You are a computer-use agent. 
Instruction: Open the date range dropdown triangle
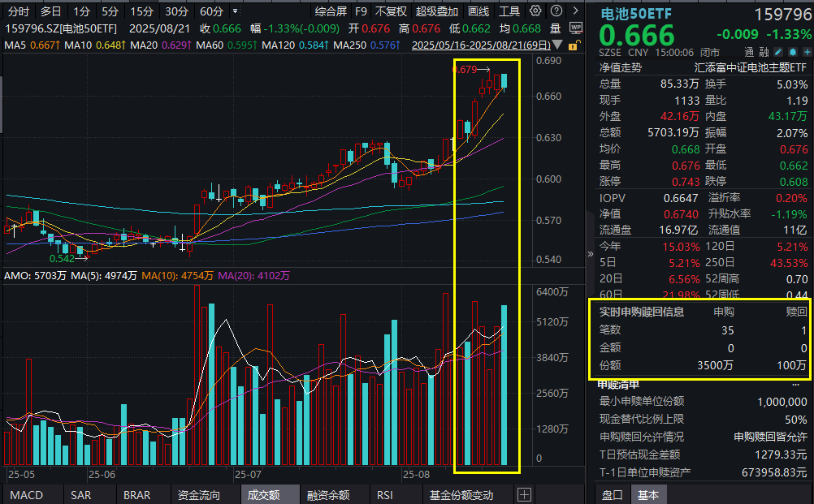[x=556, y=44]
